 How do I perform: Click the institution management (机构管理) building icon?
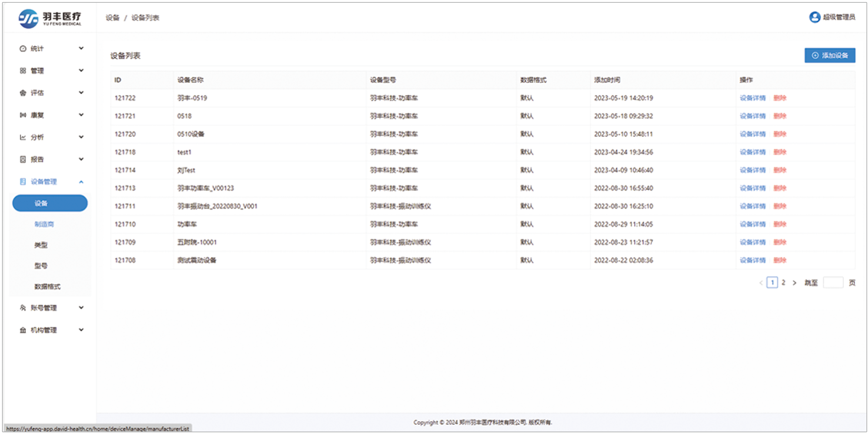pos(23,330)
